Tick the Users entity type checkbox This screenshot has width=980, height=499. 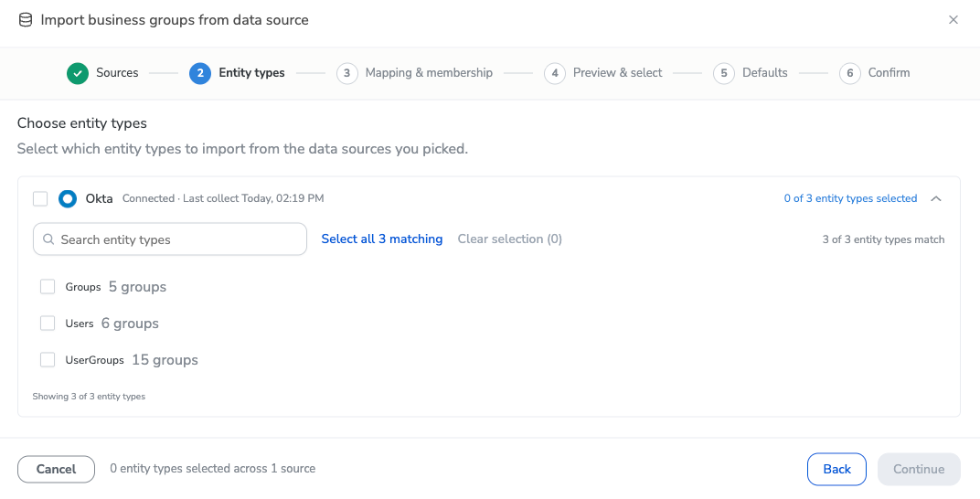48,323
